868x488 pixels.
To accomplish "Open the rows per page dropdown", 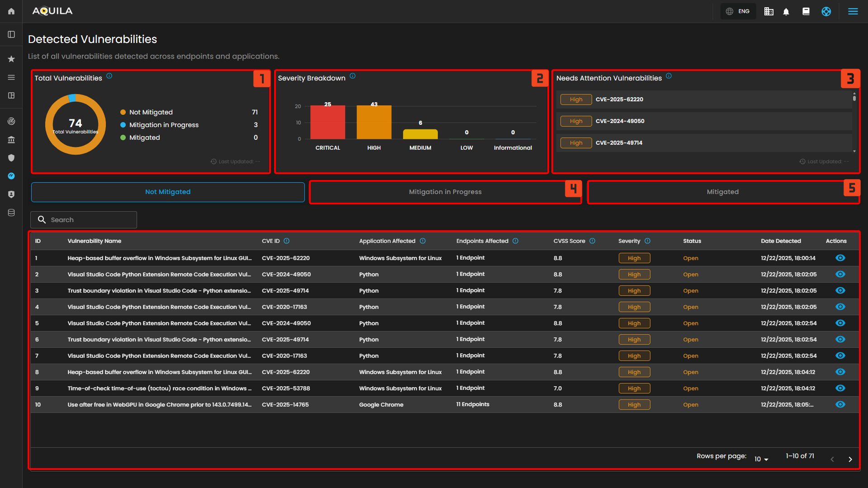I will [x=761, y=459].
